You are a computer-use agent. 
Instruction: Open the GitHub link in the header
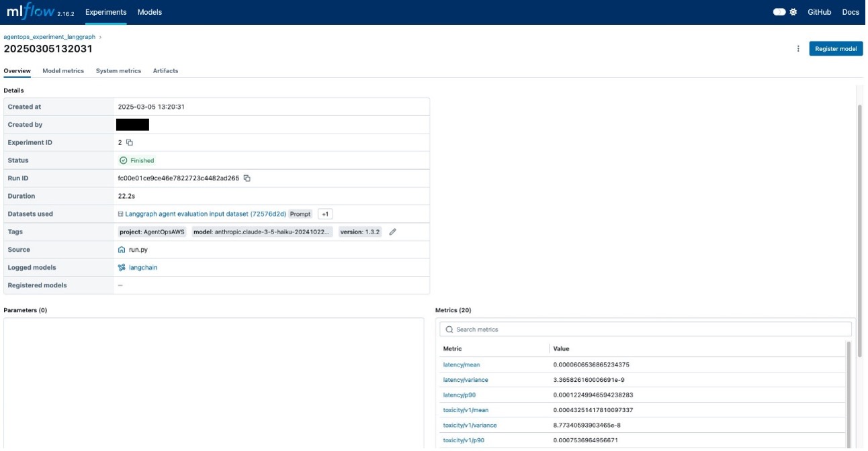[819, 12]
